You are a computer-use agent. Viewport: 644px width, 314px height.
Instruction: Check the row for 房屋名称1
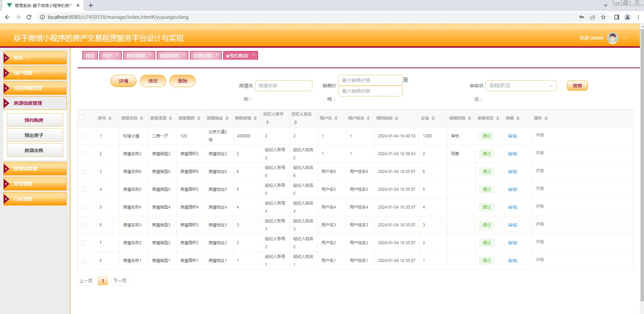click(83, 261)
